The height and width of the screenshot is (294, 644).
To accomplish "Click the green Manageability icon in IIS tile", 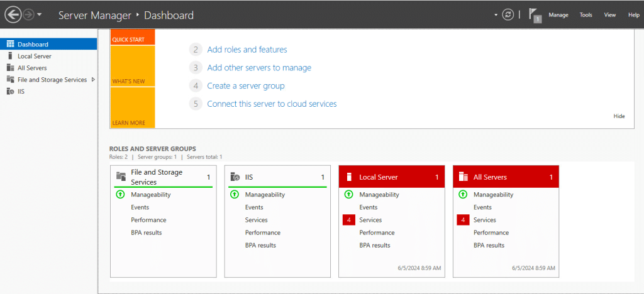I will (235, 195).
